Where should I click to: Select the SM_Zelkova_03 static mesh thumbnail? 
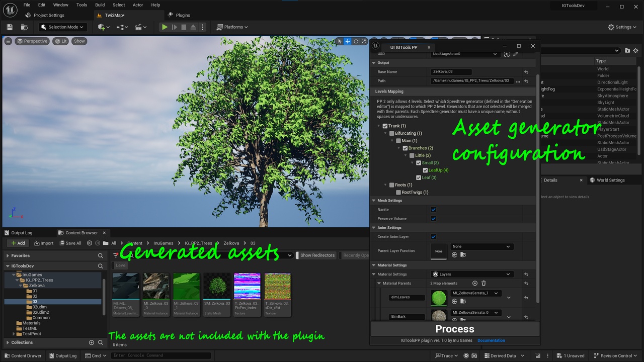click(217, 295)
